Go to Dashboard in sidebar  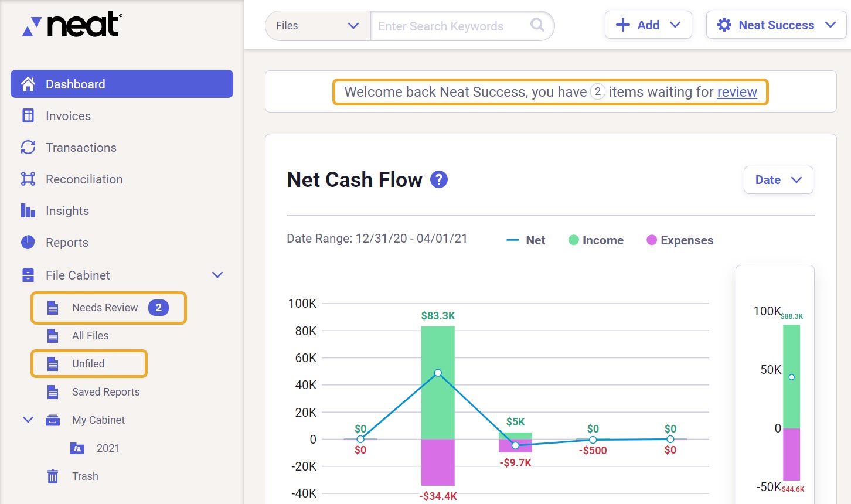click(122, 84)
